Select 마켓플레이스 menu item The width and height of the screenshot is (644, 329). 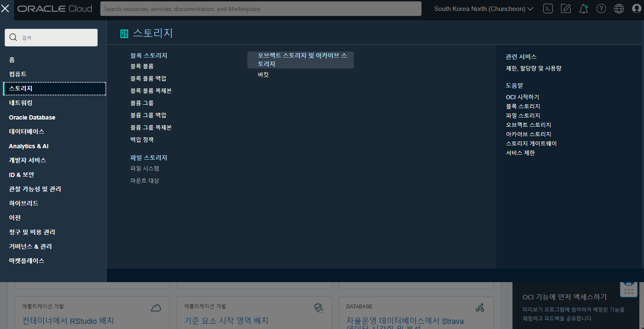click(27, 261)
